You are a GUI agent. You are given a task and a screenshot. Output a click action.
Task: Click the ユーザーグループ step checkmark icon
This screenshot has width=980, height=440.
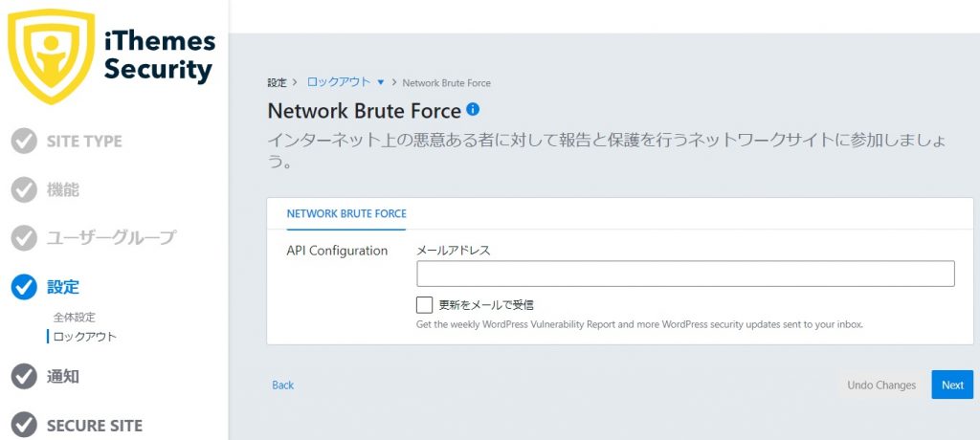pyautogui.click(x=24, y=238)
